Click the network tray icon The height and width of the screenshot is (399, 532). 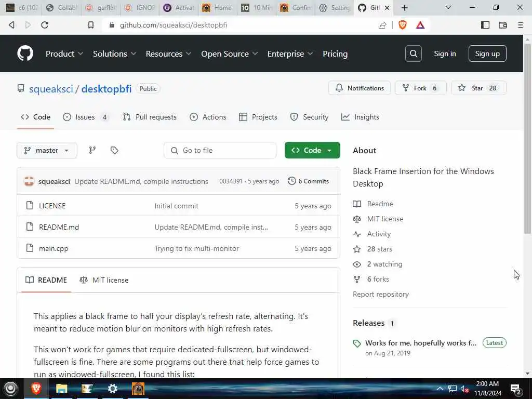[453, 389]
